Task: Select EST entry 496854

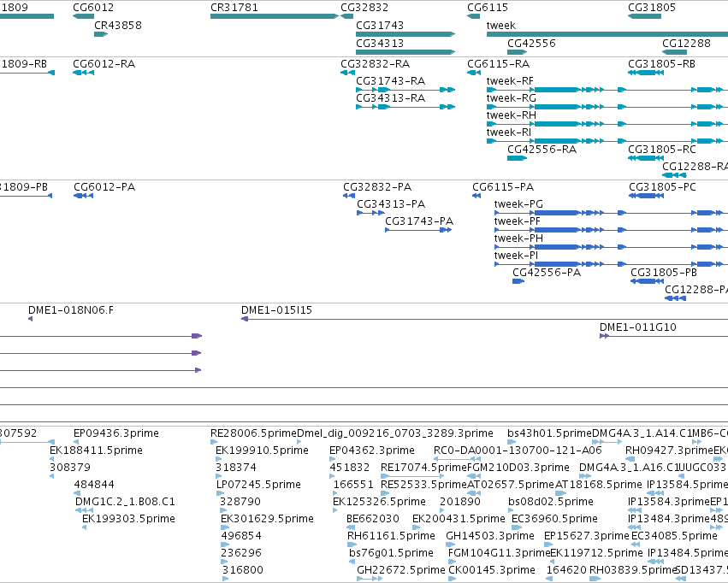Action: pyautogui.click(x=225, y=545)
